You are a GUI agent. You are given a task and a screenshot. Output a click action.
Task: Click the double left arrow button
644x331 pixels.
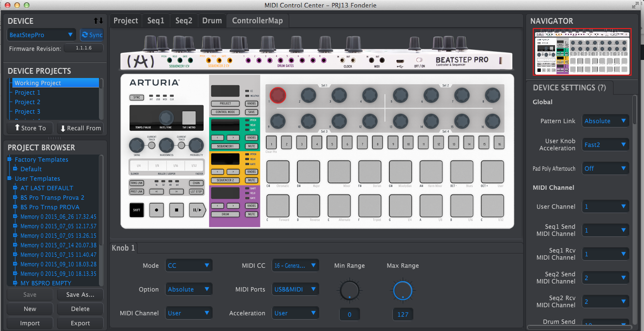point(156,191)
